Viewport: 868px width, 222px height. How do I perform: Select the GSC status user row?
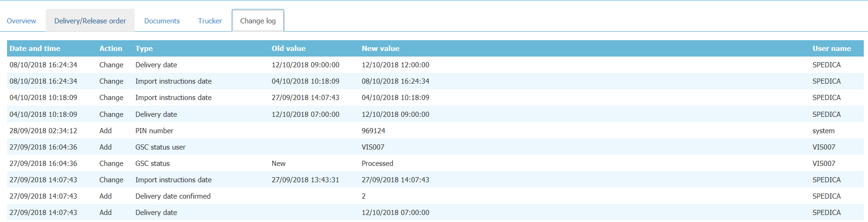[160, 147]
